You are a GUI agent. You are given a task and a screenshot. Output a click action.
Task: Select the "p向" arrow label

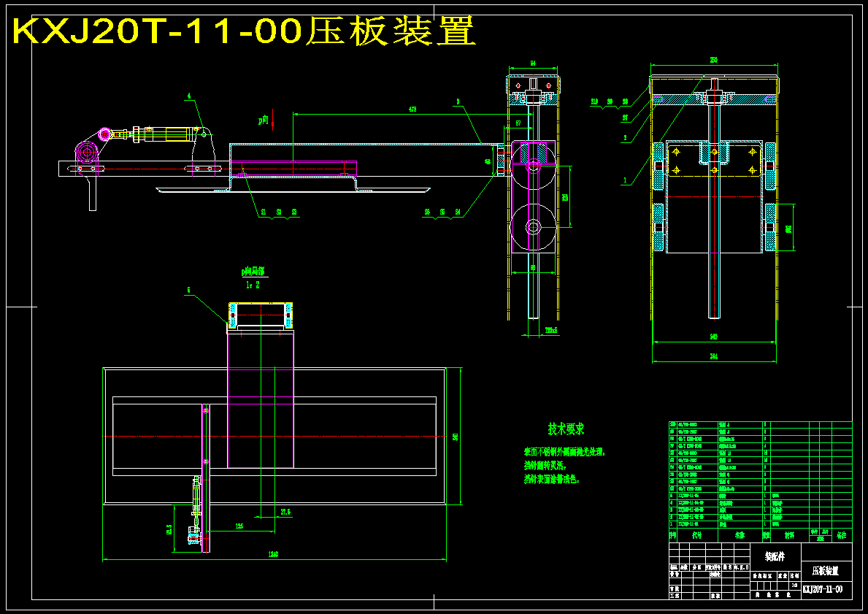(x=264, y=120)
